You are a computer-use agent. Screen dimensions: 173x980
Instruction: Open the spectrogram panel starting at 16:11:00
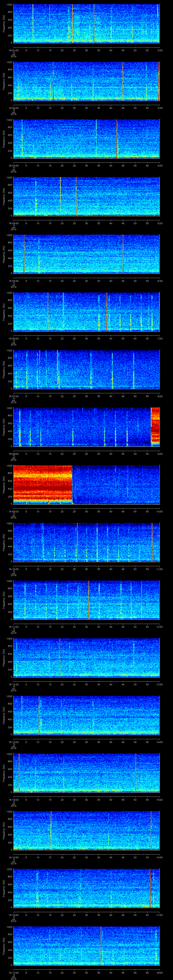tap(86, 600)
